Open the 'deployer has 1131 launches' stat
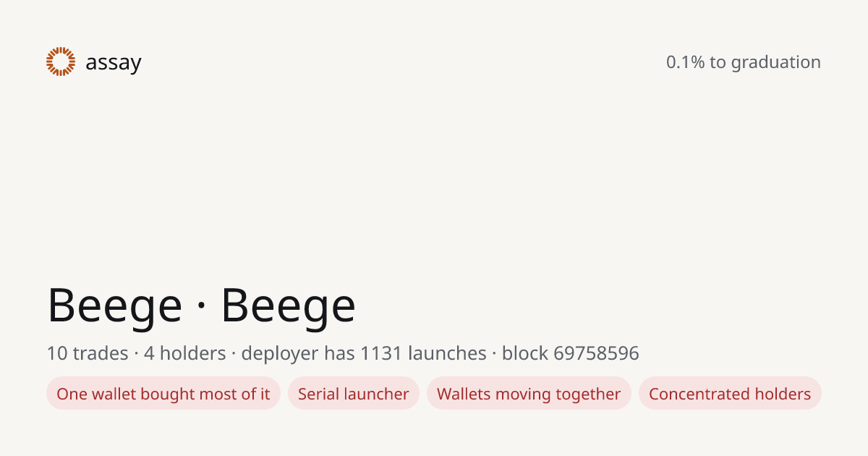Screen dimensions: 868x456 click(364, 354)
